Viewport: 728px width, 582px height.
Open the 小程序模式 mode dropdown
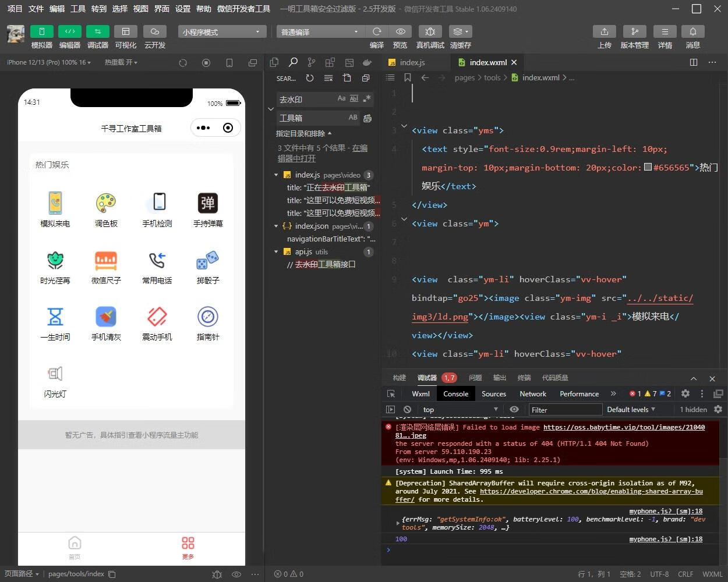(222, 32)
